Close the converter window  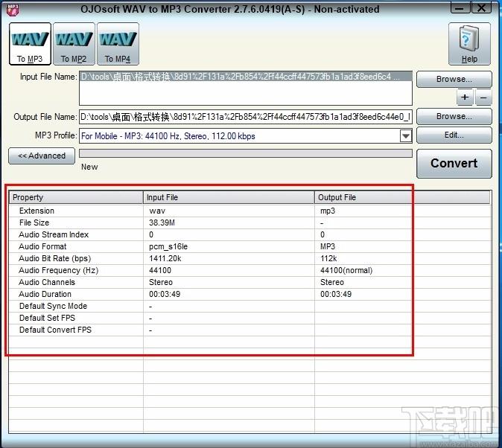pos(481,7)
